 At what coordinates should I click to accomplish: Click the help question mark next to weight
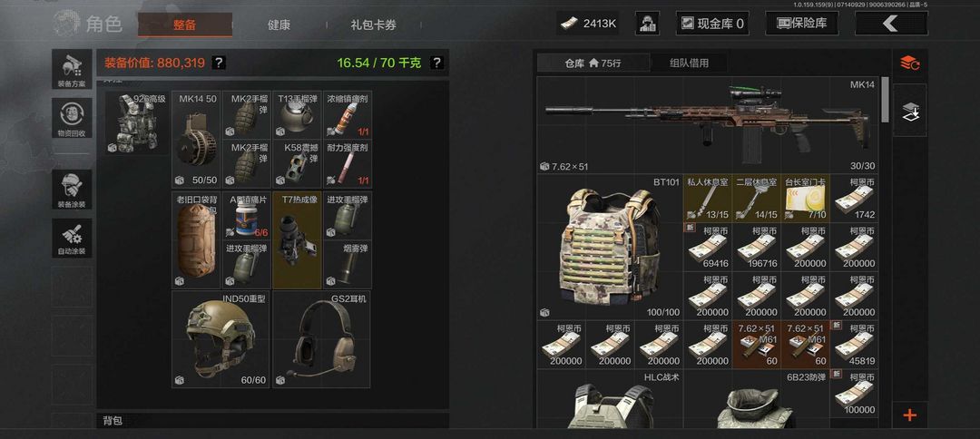point(436,63)
